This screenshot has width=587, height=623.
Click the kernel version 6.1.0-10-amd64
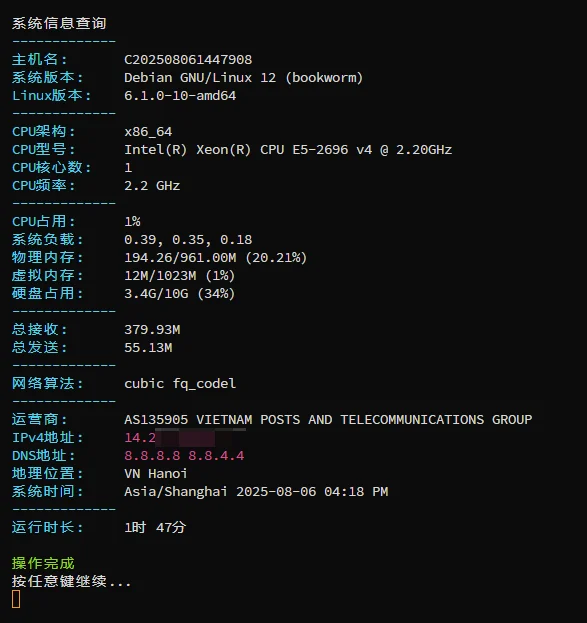click(x=180, y=96)
